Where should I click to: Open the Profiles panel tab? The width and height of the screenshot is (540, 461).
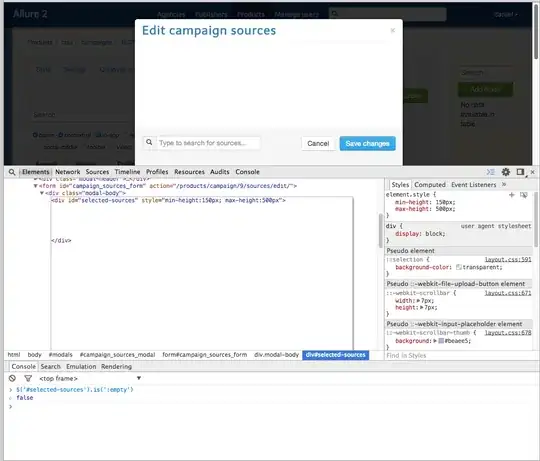[157, 172]
